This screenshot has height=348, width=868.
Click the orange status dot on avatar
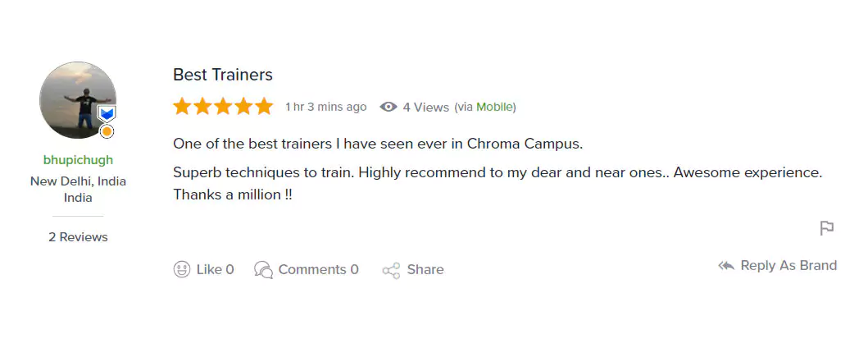point(107,131)
